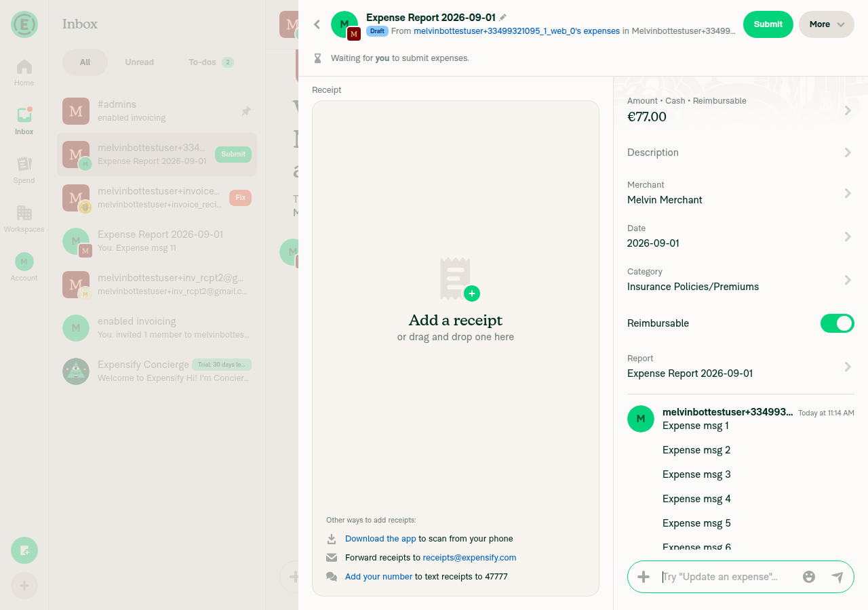
Task: Click the green create expense button
Action: point(24,550)
